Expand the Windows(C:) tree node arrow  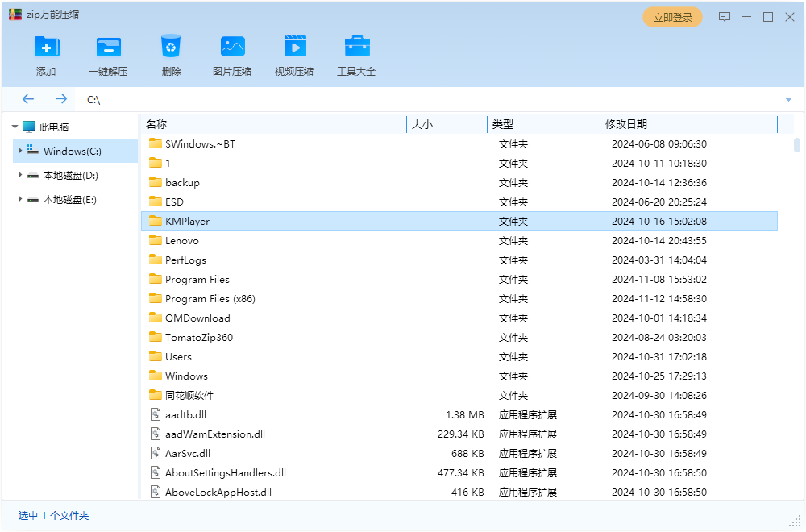20,151
